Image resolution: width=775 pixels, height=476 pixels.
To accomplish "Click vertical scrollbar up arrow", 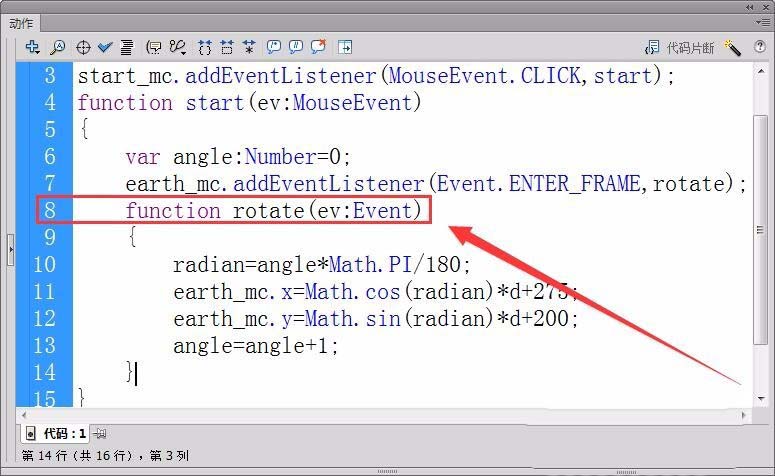I will (x=761, y=72).
